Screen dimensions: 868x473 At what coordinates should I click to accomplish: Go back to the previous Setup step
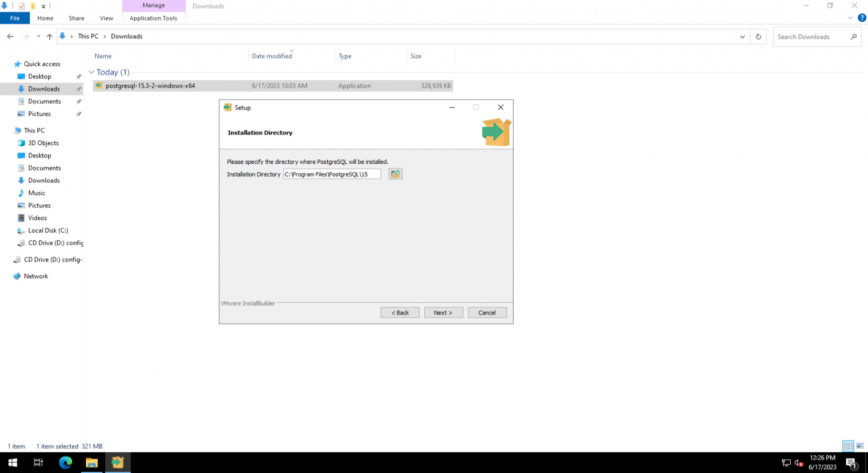coord(400,312)
